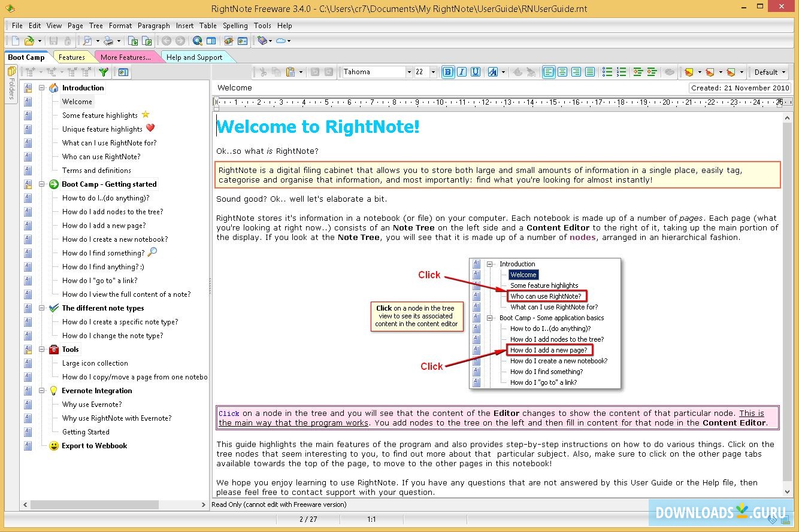The height and width of the screenshot is (532, 799).
Task: Open the Paragraph menu
Action: pos(153,26)
